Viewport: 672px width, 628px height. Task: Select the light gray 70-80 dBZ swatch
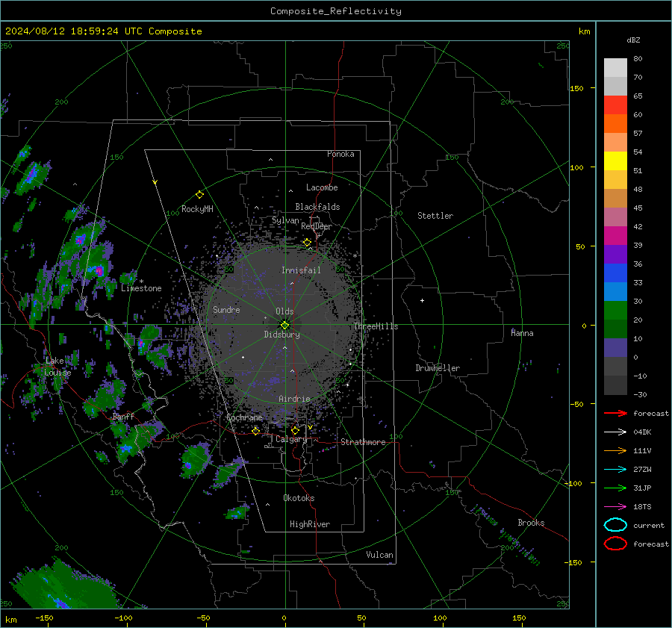click(x=615, y=68)
